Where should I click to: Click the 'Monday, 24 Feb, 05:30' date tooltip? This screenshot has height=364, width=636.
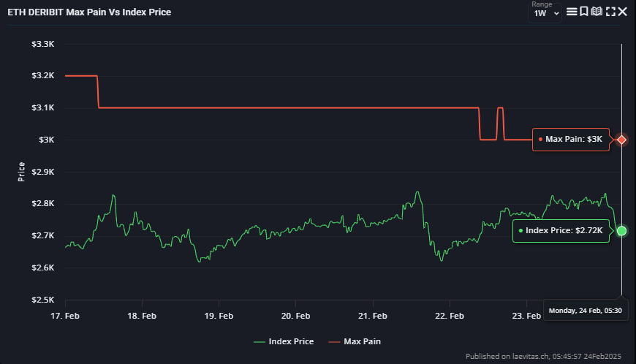(x=585, y=311)
